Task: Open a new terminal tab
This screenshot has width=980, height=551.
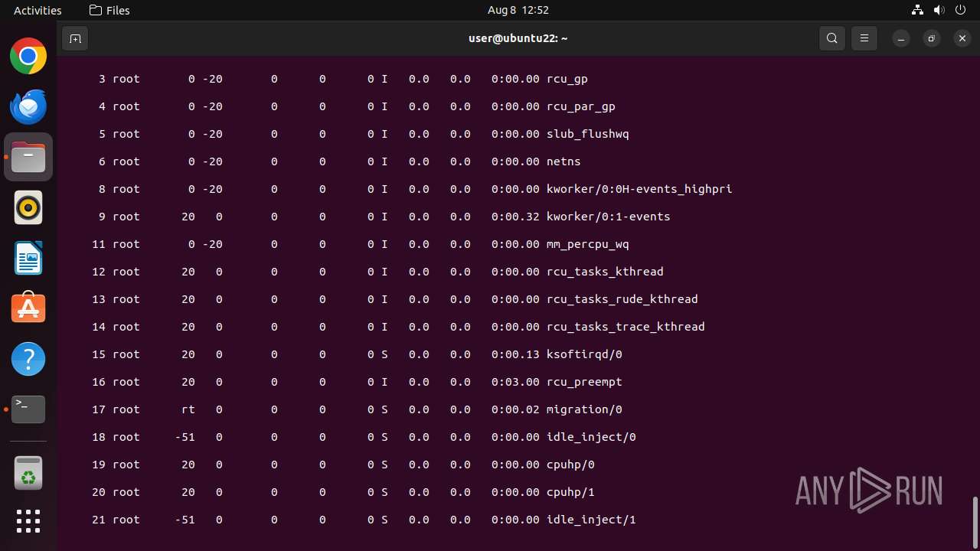Action: pos(75,38)
